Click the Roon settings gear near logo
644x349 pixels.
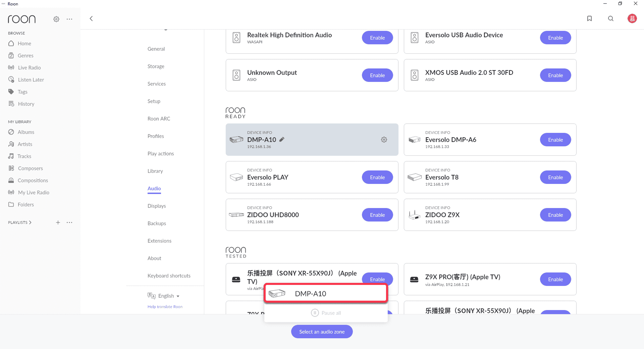56,19
